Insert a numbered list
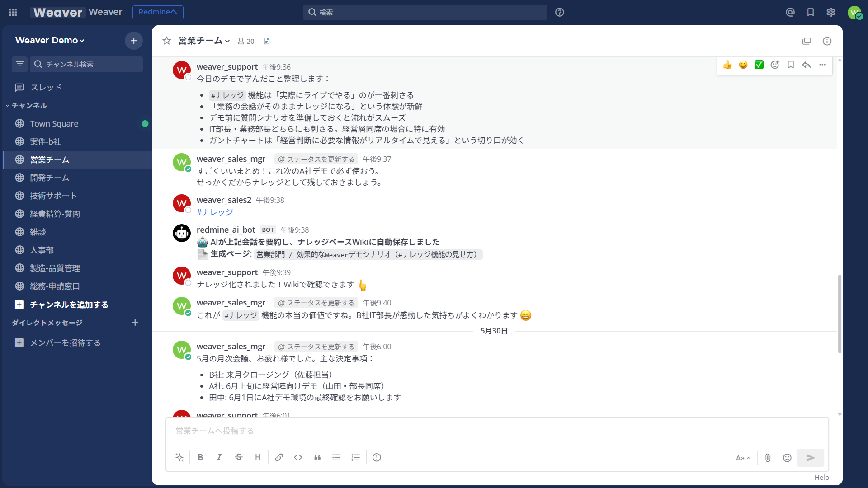This screenshot has width=868, height=488. (x=356, y=457)
